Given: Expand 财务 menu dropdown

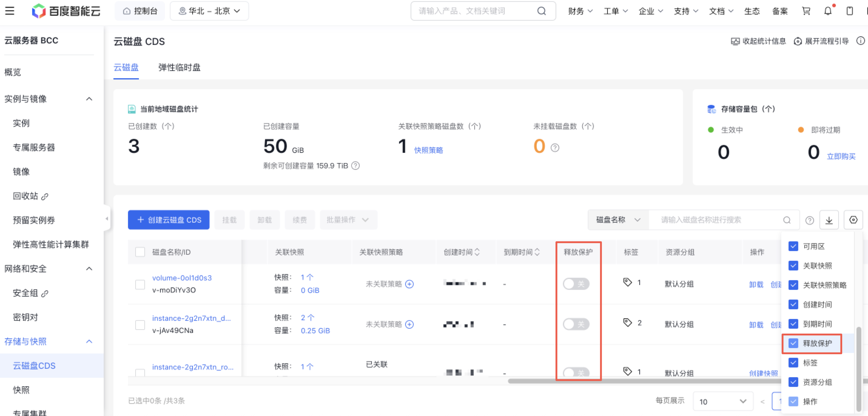Looking at the screenshot, I should pos(580,11).
